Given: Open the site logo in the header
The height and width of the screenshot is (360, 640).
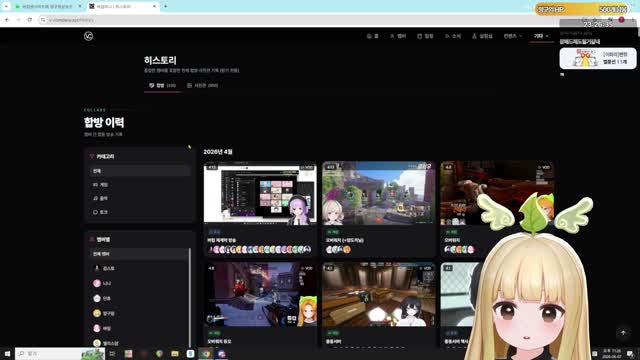Looking at the screenshot, I should 88,36.
